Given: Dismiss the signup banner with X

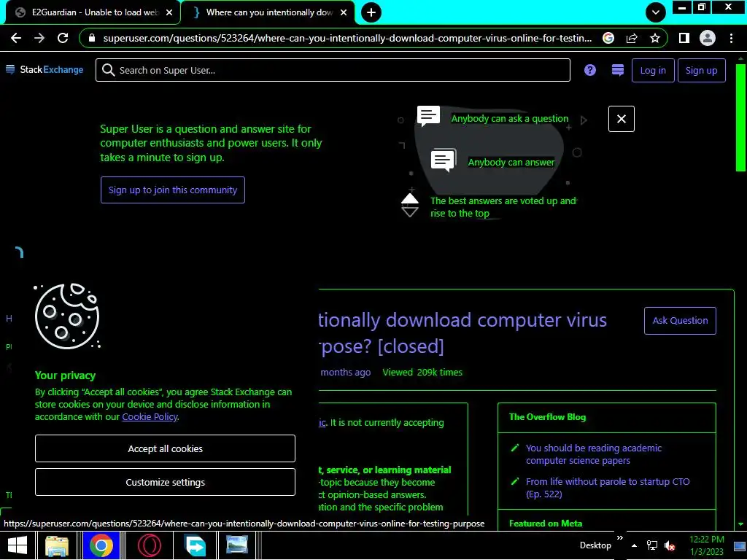Looking at the screenshot, I should pos(622,119).
